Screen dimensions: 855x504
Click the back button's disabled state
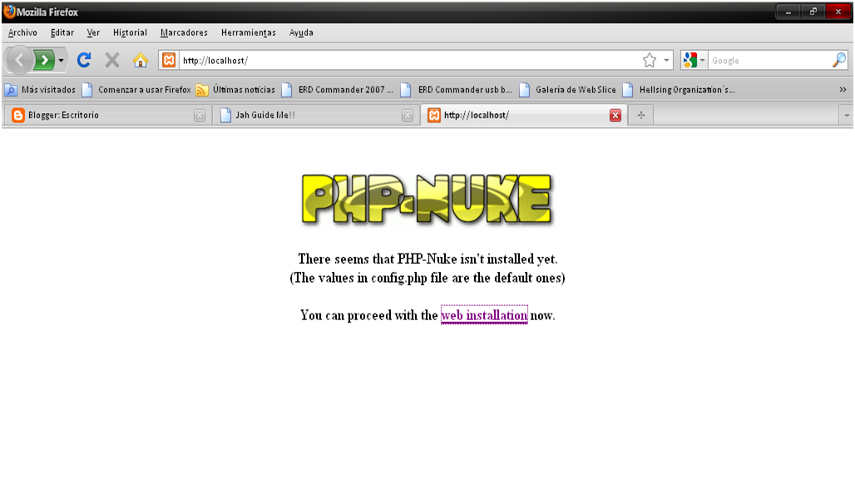click(18, 59)
